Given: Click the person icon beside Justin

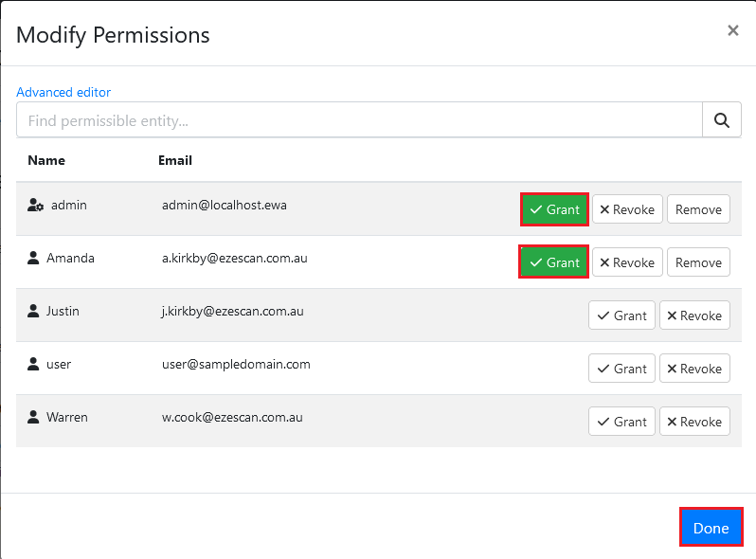Looking at the screenshot, I should [x=33, y=311].
